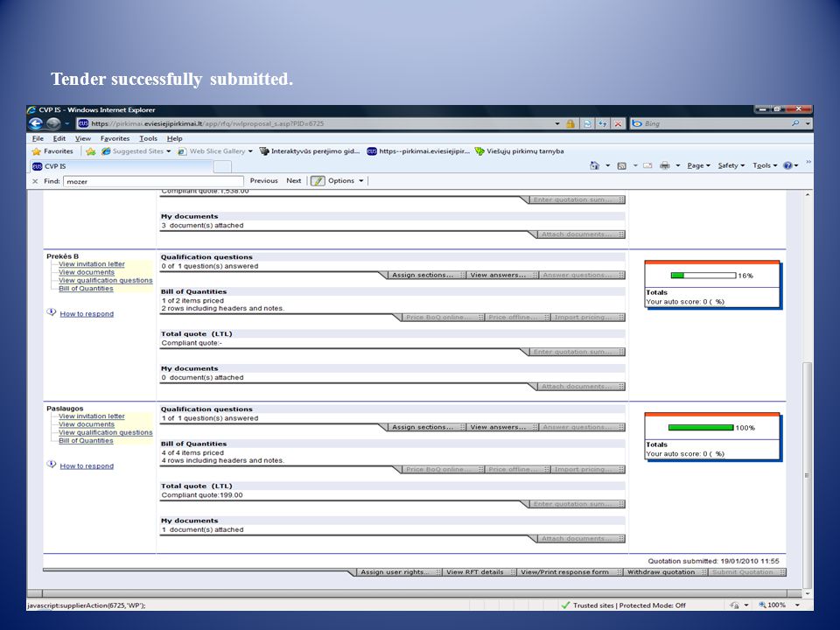Open the Find bar Options dropdown
The image size is (840, 630).
click(x=346, y=181)
